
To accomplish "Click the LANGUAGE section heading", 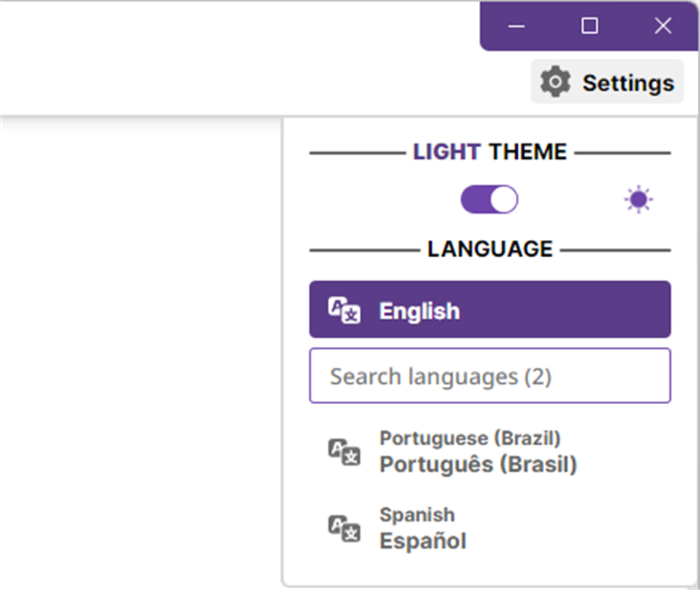I will 489,249.
